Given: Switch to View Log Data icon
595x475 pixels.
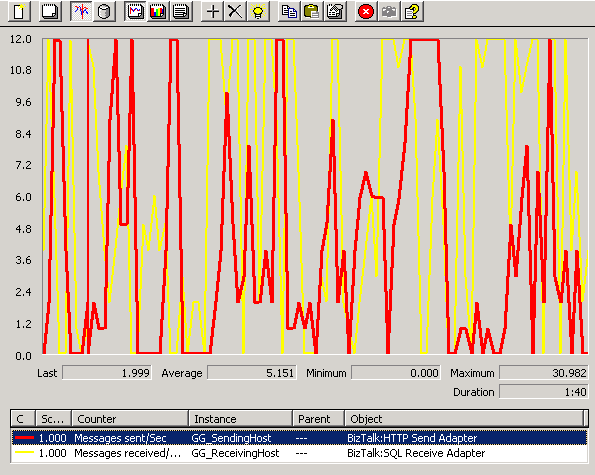Looking at the screenshot, I should point(104,12).
